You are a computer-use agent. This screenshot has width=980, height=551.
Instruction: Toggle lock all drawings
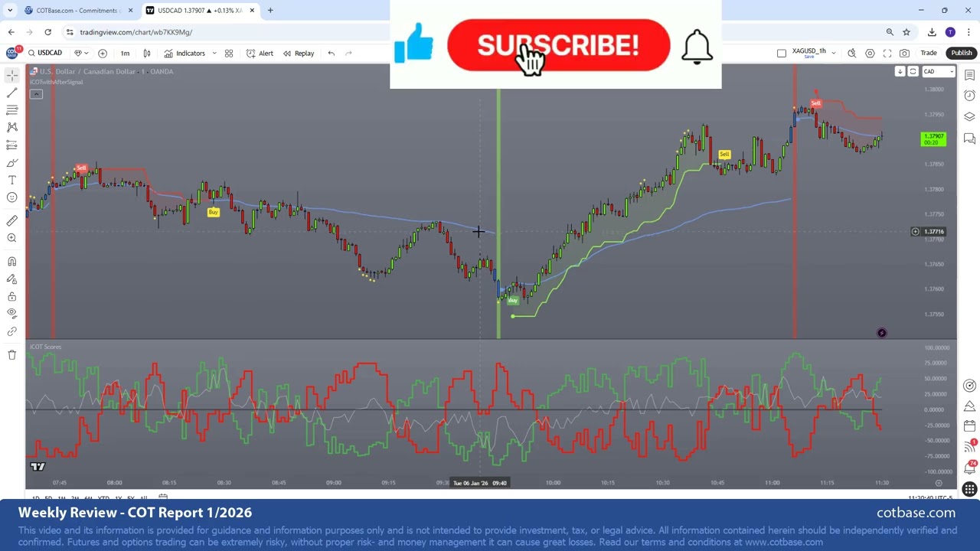coord(12,296)
